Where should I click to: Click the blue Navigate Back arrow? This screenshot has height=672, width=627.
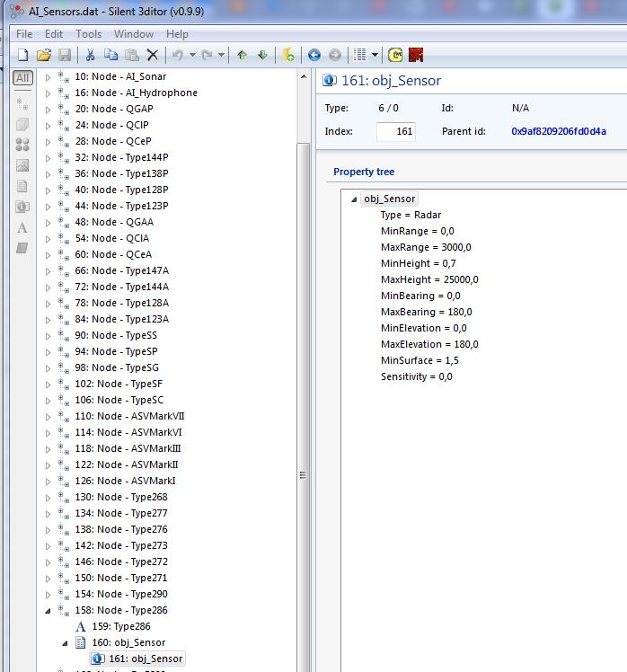point(313,55)
